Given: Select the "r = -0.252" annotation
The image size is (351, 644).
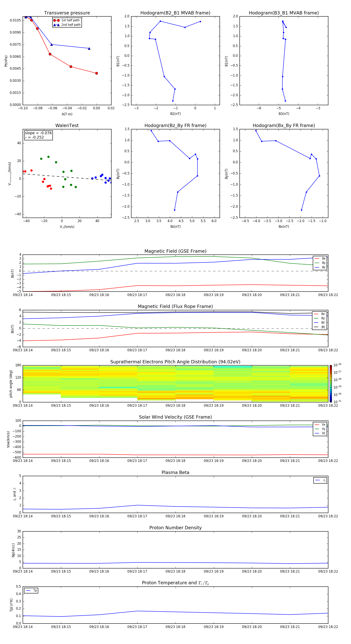Looking at the screenshot, I should tap(35, 137).
